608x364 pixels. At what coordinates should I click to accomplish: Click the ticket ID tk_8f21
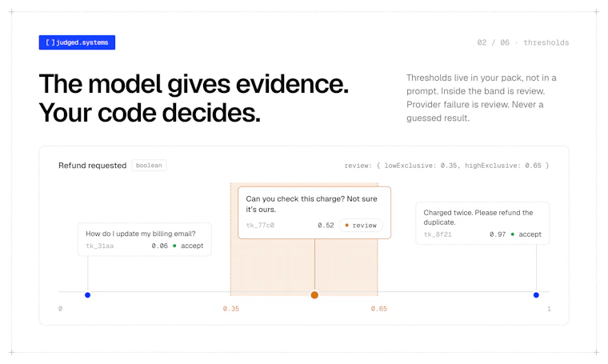(x=438, y=234)
